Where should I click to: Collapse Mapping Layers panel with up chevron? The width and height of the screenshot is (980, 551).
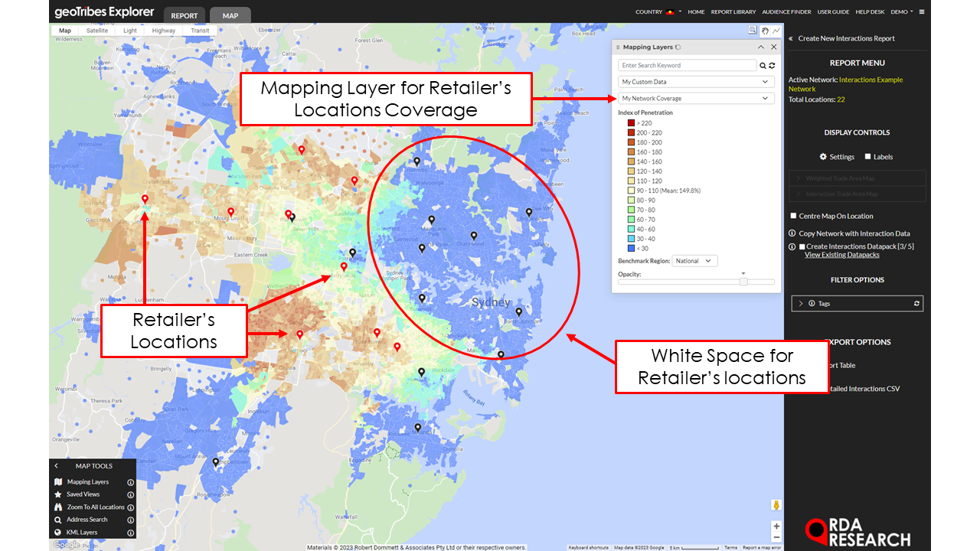tap(761, 47)
